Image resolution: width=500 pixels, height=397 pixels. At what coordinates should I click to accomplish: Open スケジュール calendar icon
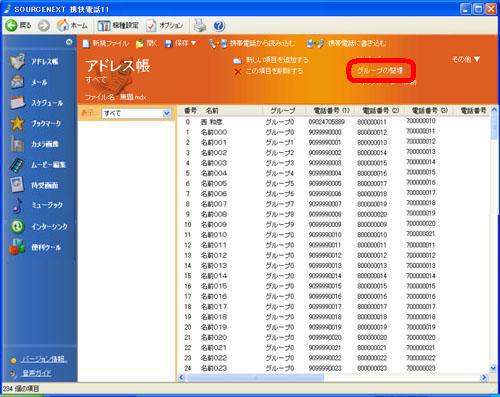click(x=17, y=102)
